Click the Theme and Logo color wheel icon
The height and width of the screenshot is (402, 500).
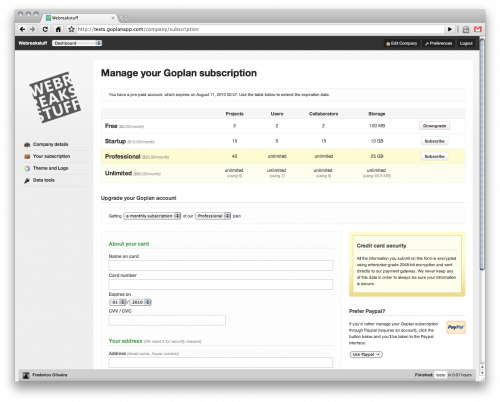[27, 168]
